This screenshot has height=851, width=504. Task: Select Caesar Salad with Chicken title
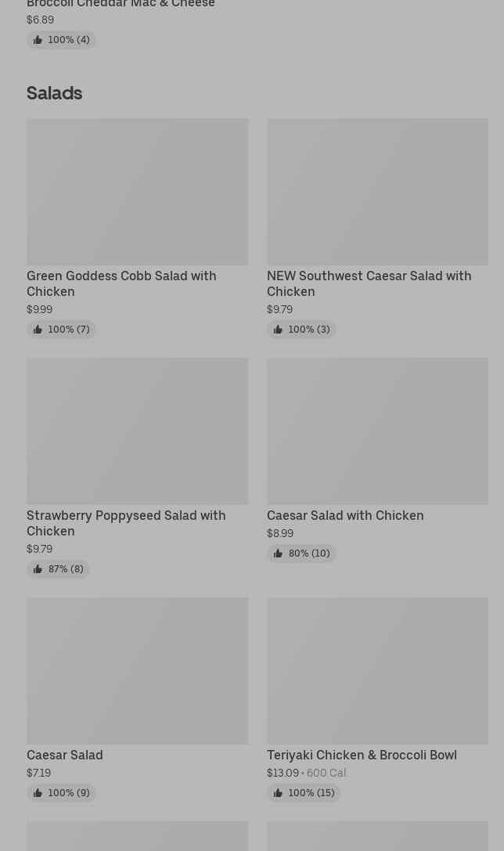coord(345,516)
